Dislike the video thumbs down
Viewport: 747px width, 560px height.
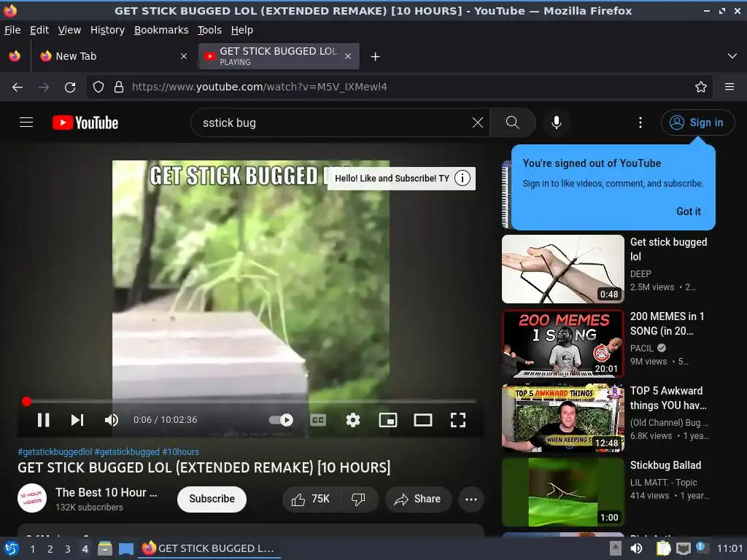click(x=358, y=499)
